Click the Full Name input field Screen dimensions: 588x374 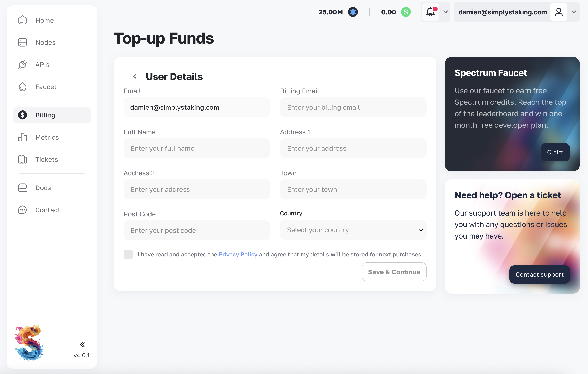197,148
